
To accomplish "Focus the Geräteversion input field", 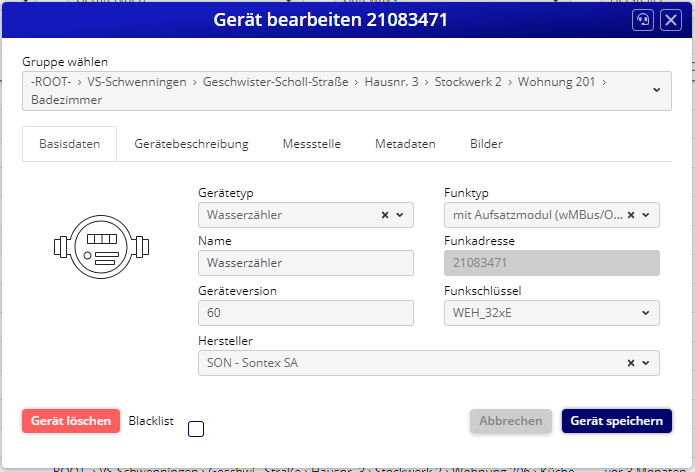I will [306, 313].
